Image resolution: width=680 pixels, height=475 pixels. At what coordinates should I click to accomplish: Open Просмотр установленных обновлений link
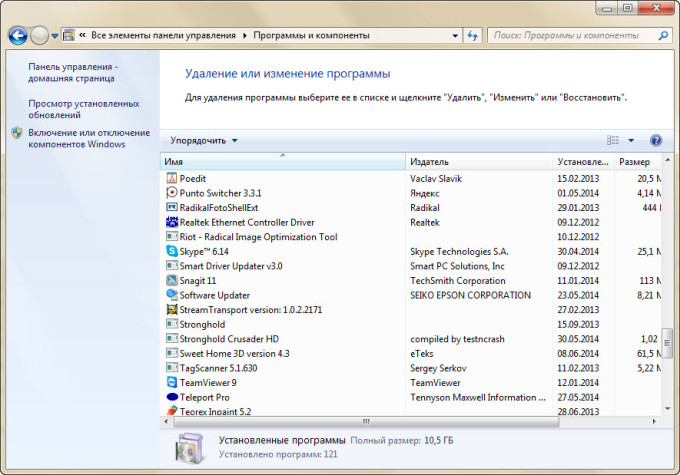(84, 109)
